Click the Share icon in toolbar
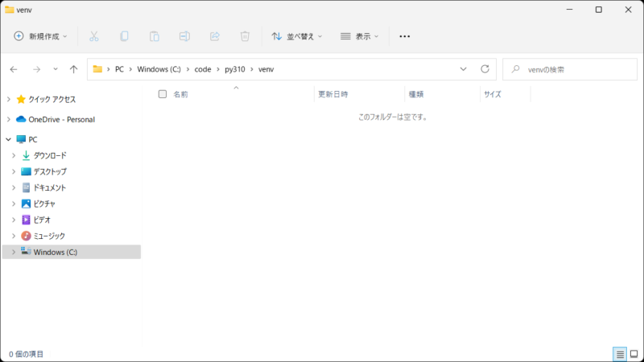The height and width of the screenshot is (362, 644). 215,36
